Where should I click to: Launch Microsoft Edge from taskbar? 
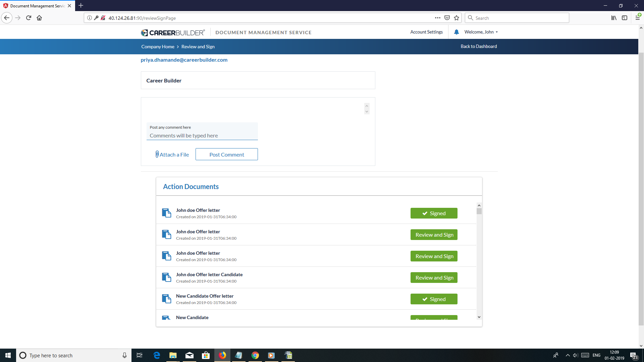tap(157, 355)
